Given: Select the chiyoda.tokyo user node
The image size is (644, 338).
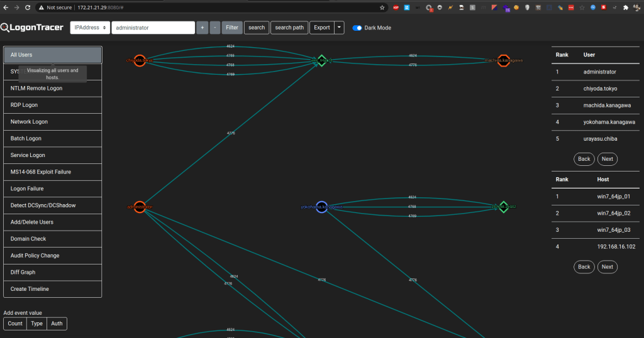Looking at the screenshot, I should [140, 60].
